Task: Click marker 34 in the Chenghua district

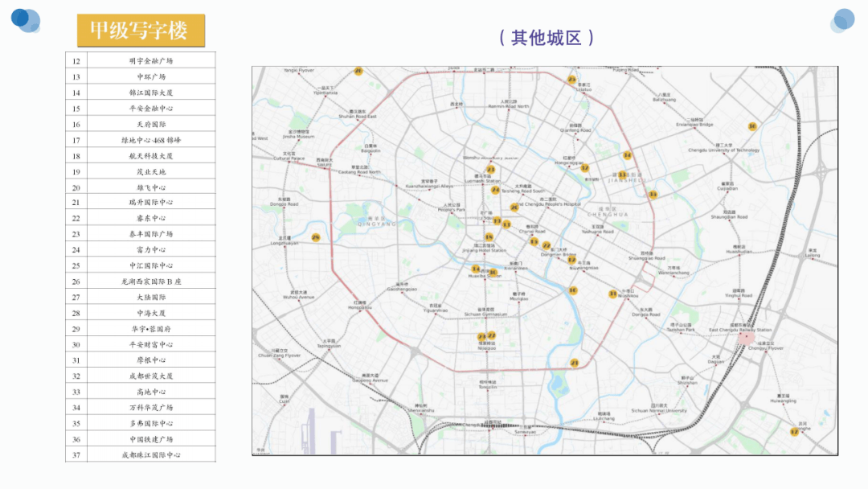Action: tap(626, 155)
